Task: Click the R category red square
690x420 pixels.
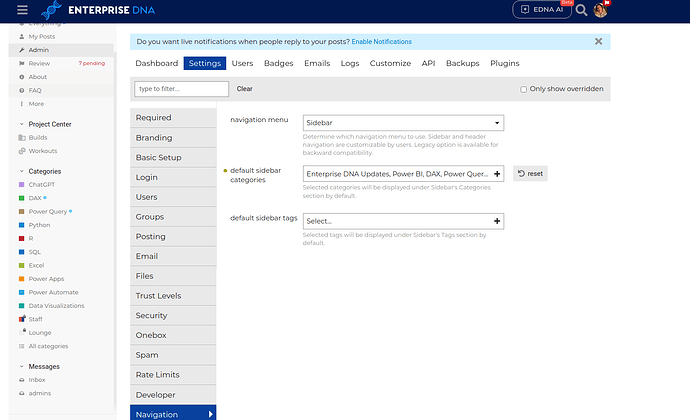Action: [x=22, y=238]
